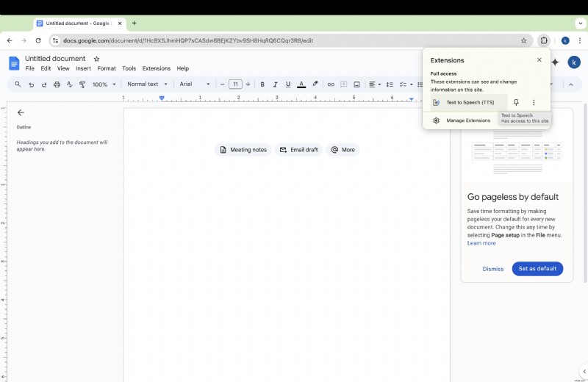Screen dimensions: 588x382
Task: Insert a link from the toolbar
Action: [x=330, y=84]
